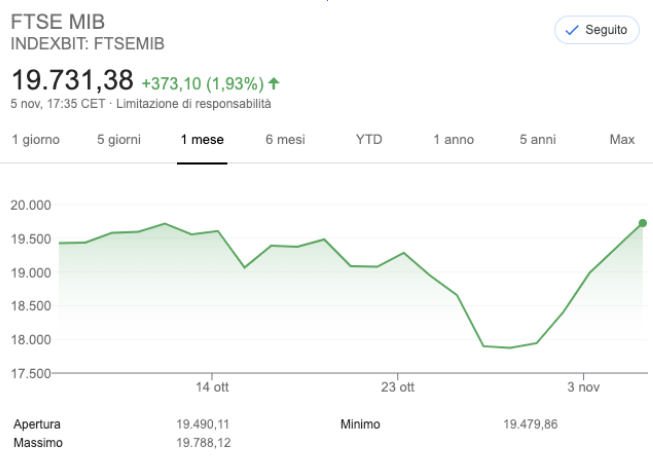Viewport: 653px width, 459px height.
Task: Click the Massimo value 19.788,12
Action: coord(204,442)
